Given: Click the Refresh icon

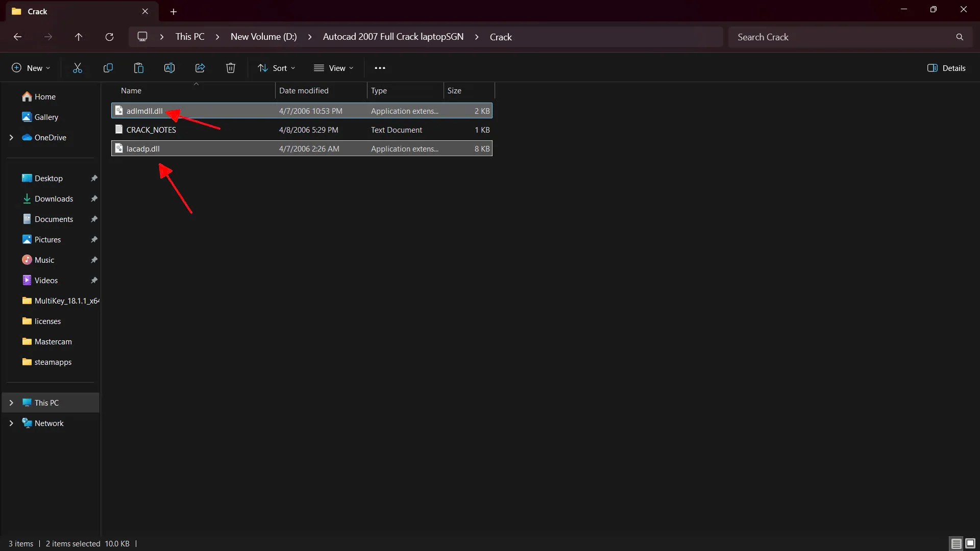Looking at the screenshot, I should click(109, 37).
